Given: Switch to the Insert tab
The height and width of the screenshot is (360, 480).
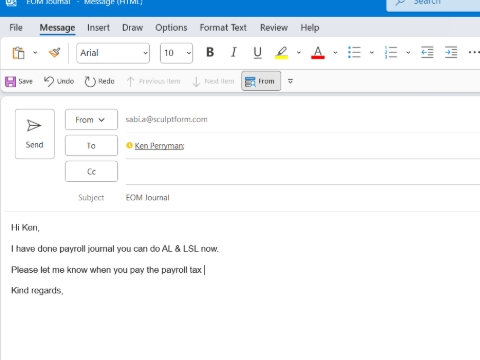Looking at the screenshot, I should [98, 28].
